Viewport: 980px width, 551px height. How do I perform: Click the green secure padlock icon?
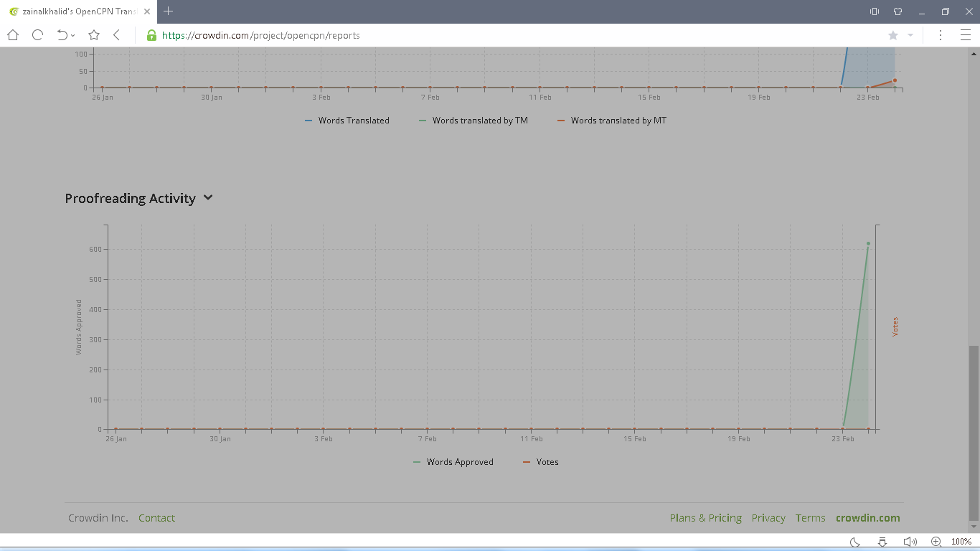point(151,35)
